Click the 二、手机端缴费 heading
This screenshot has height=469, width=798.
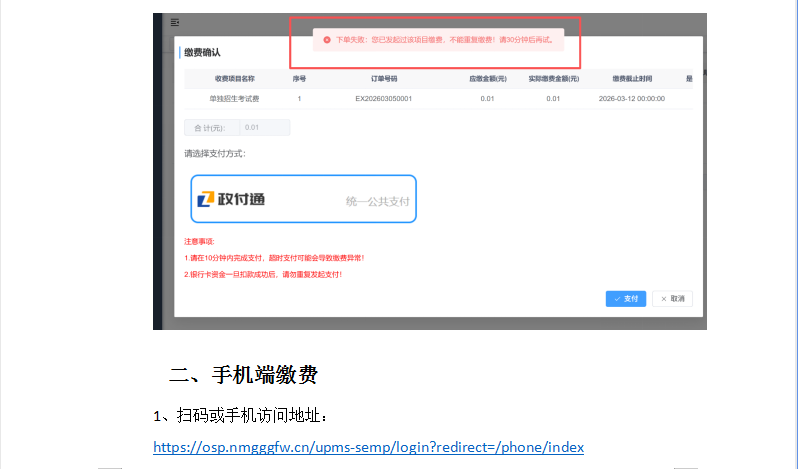click(243, 375)
